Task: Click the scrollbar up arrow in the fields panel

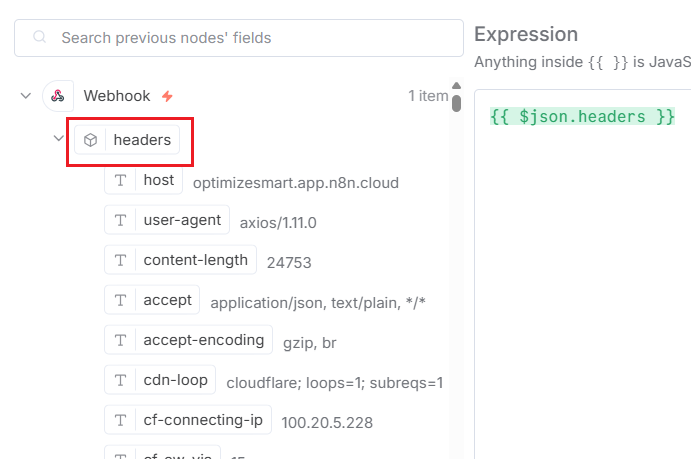Action: [x=456, y=86]
